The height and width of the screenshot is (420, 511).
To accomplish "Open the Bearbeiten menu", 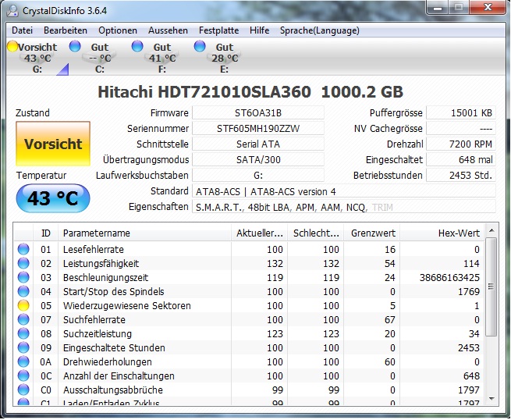I will click(66, 30).
